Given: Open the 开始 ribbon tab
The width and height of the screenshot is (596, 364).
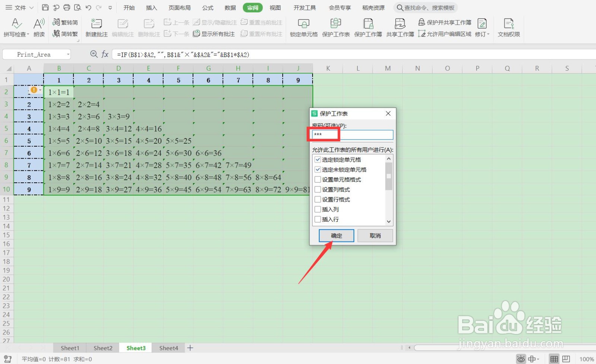Looking at the screenshot, I should tap(129, 7).
